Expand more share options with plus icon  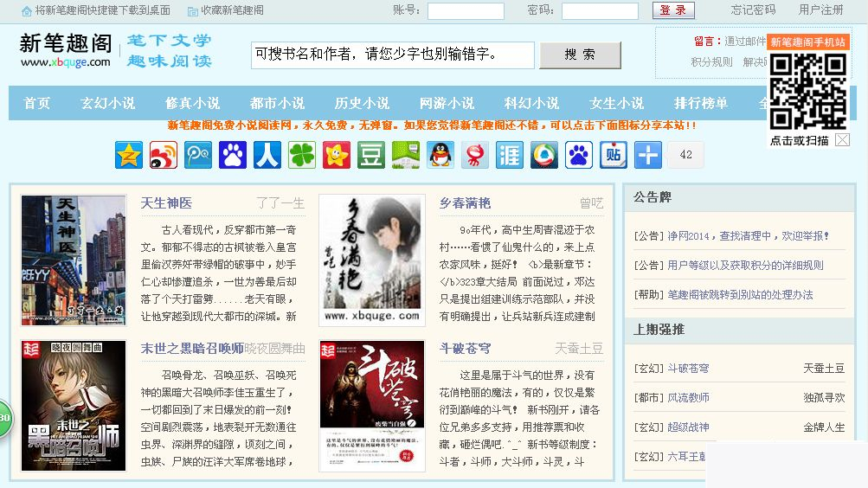648,155
